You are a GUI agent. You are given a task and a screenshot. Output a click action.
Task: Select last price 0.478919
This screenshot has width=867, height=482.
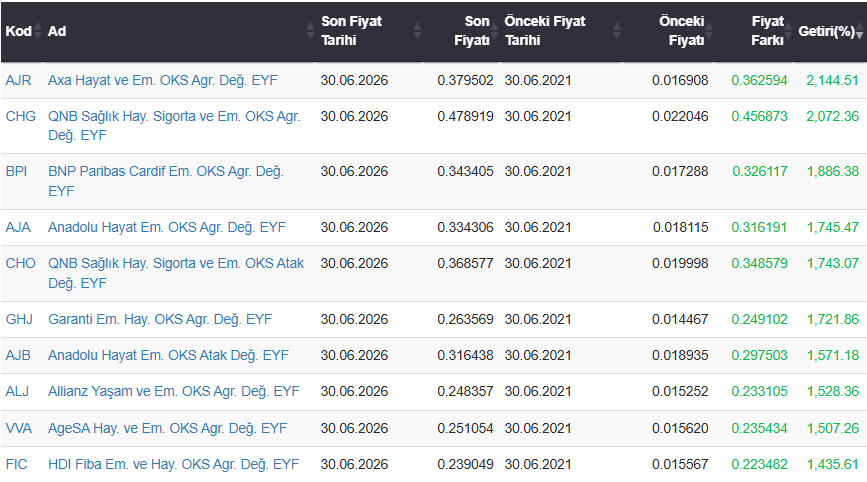pos(465,116)
